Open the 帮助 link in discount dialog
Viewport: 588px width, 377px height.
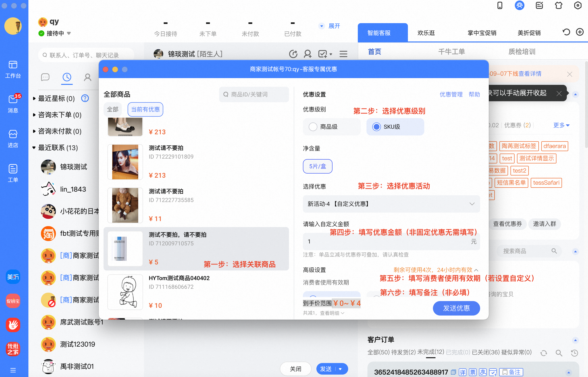pos(474,94)
